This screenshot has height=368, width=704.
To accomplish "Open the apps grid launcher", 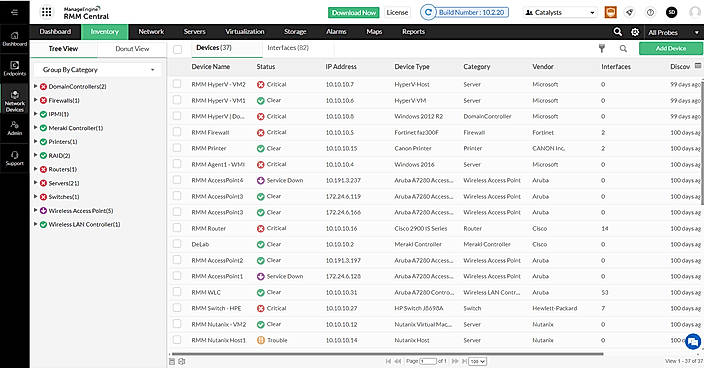I will click(x=46, y=12).
